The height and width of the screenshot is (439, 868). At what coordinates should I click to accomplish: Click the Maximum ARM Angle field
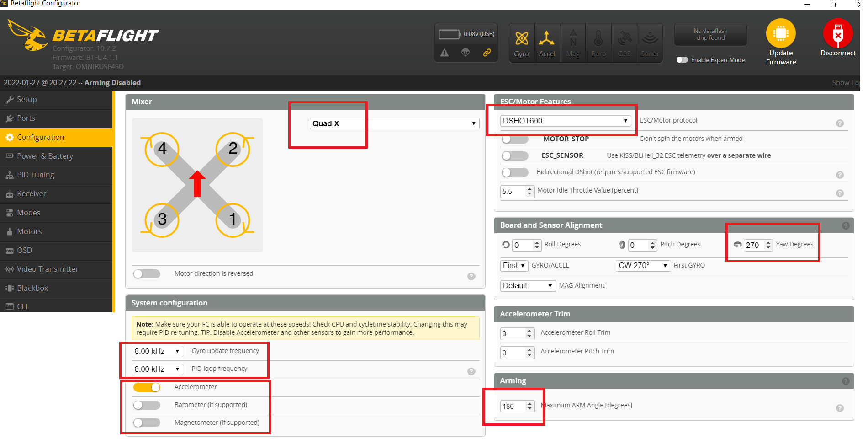click(517, 406)
